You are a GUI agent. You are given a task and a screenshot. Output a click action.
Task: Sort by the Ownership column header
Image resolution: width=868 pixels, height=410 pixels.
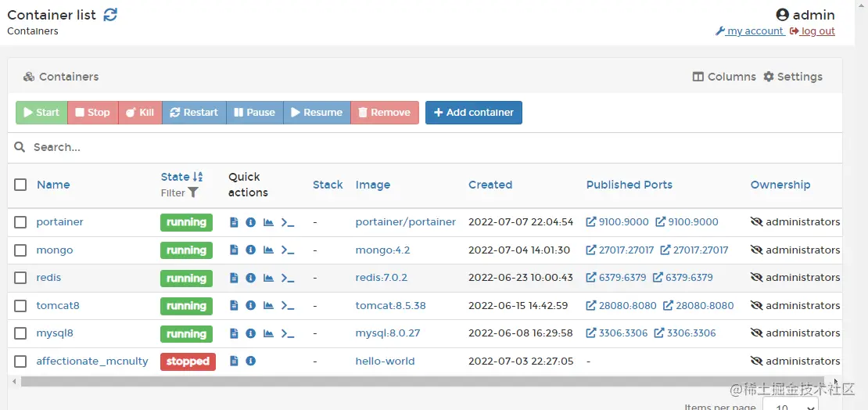[x=780, y=185]
